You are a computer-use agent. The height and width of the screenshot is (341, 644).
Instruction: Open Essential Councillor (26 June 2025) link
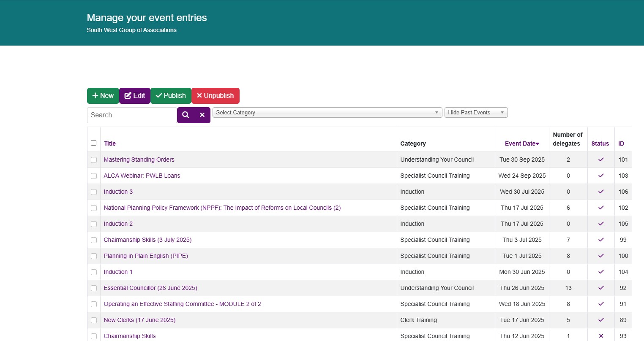point(150,288)
